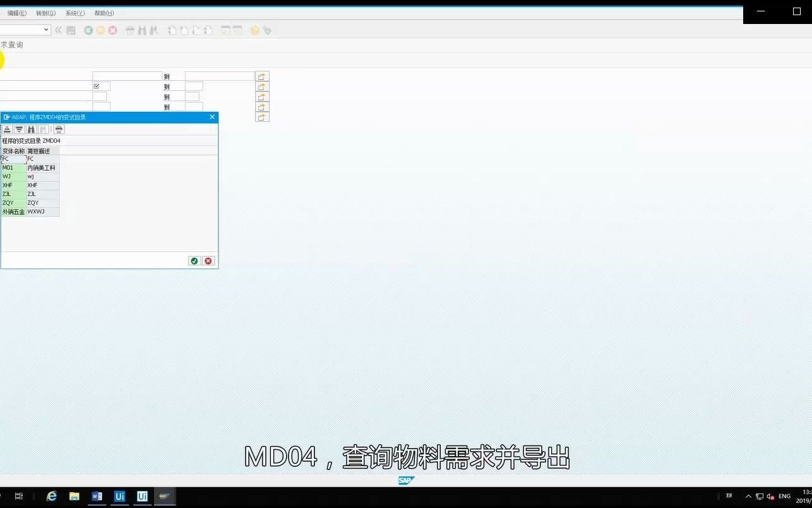Click the red Cancel icon in main toolbar
Screen dimensions: 812x508
point(112,30)
